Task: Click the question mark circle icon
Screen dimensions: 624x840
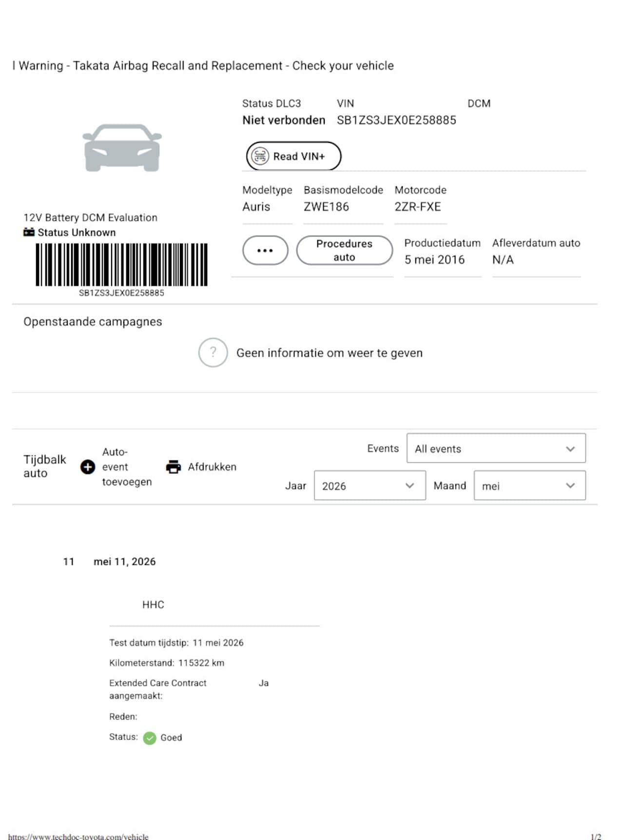Action: [213, 352]
